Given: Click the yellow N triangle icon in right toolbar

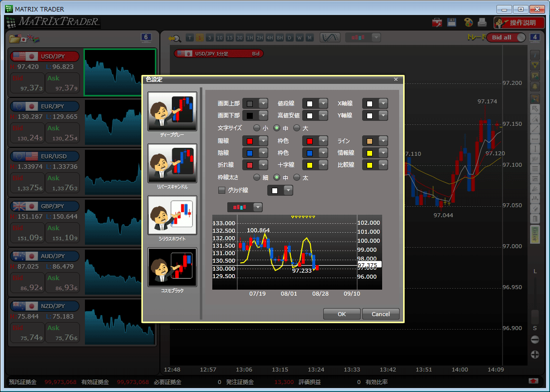Looking at the screenshot, I should (535, 65).
